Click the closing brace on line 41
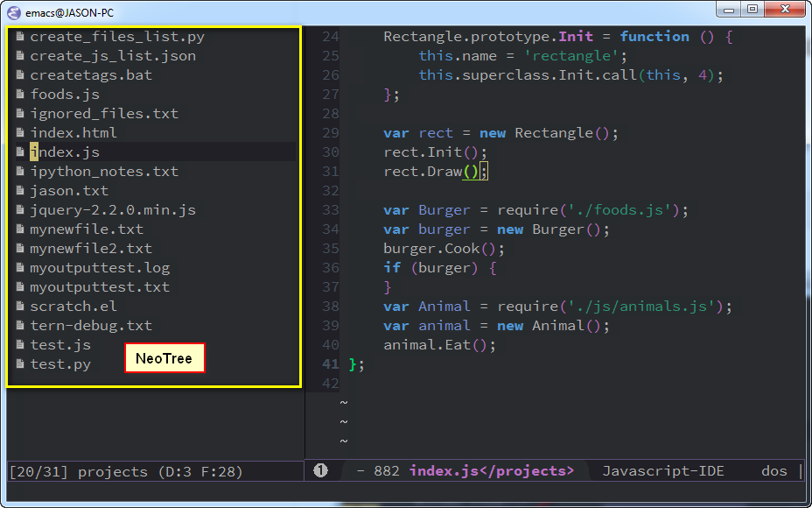 click(353, 363)
